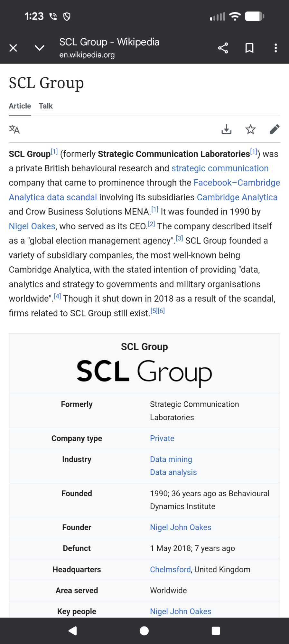Open recent apps with square button
This screenshot has width=289, height=644.
click(x=216, y=631)
